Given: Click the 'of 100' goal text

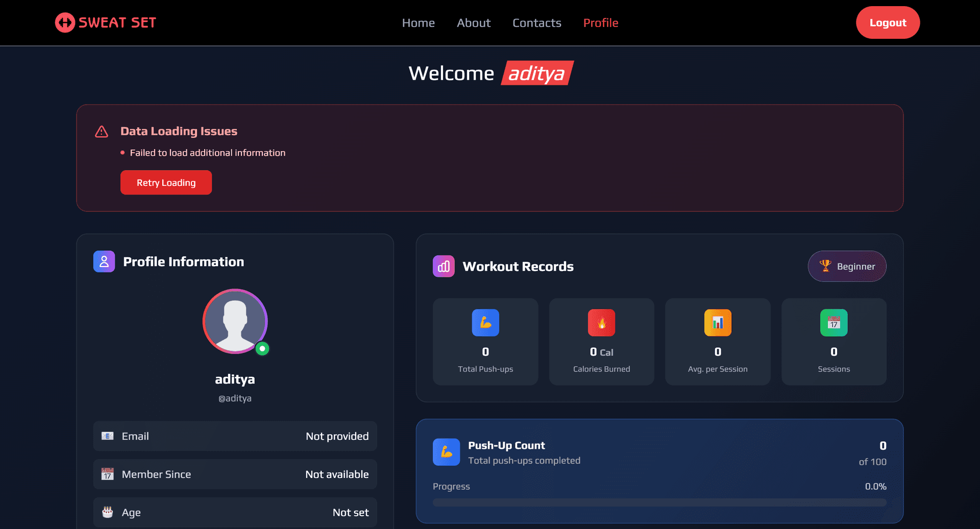Looking at the screenshot, I should tap(872, 462).
